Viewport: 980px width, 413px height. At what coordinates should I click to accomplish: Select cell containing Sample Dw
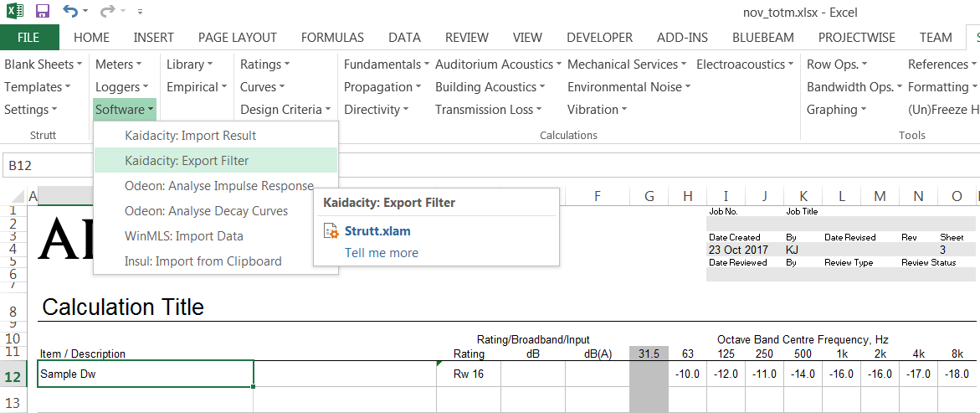tap(145, 374)
